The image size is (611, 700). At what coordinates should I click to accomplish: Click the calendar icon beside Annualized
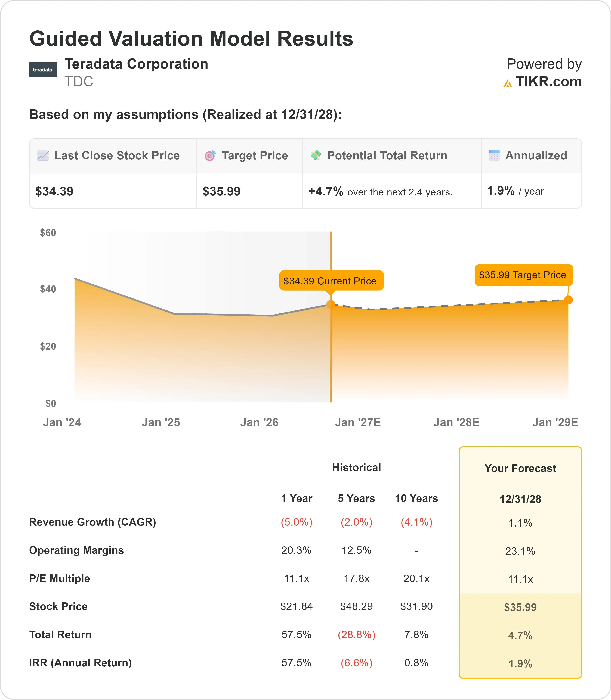[x=494, y=155]
